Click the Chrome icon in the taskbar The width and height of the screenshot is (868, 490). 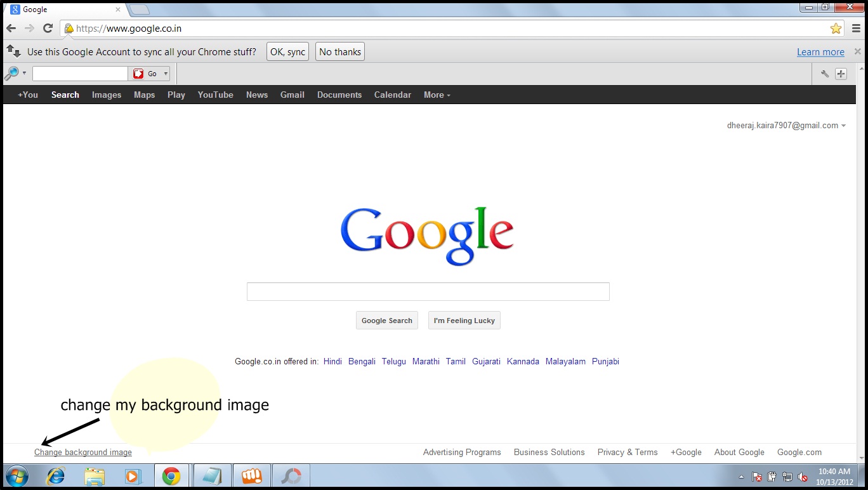(x=171, y=476)
